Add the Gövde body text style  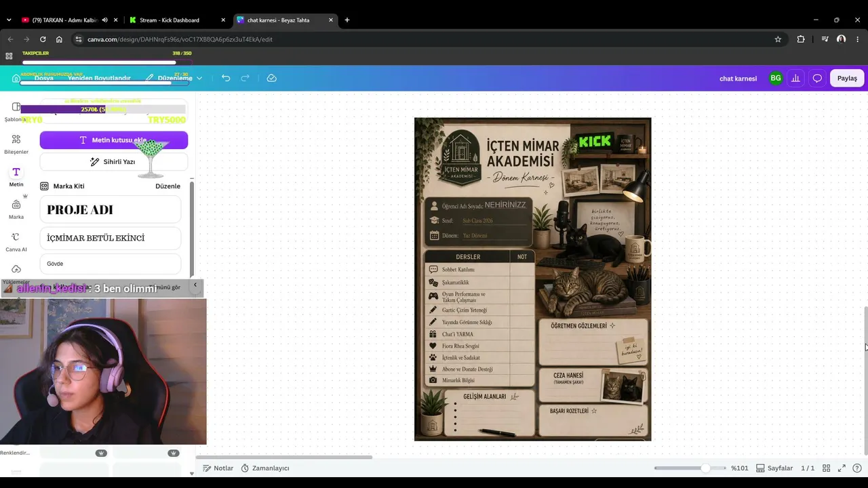[111, 264]
